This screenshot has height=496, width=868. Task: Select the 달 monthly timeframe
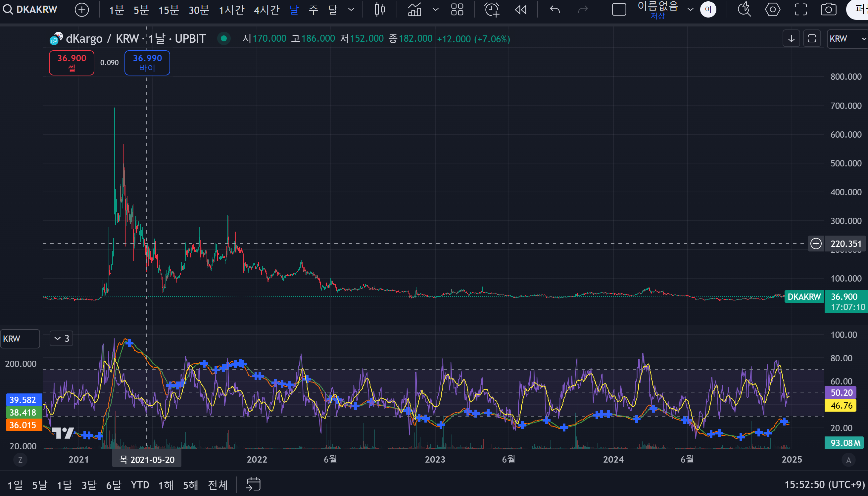[x=333, y=10]
